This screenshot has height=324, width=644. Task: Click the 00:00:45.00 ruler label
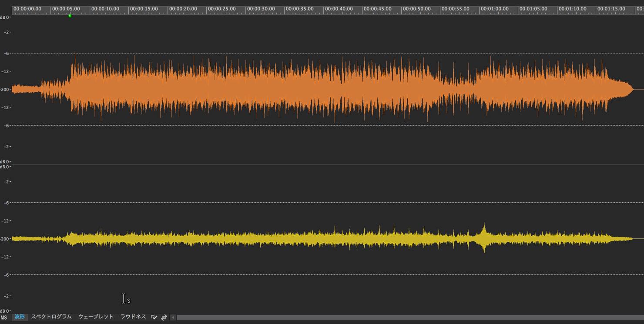pos(377,9)
